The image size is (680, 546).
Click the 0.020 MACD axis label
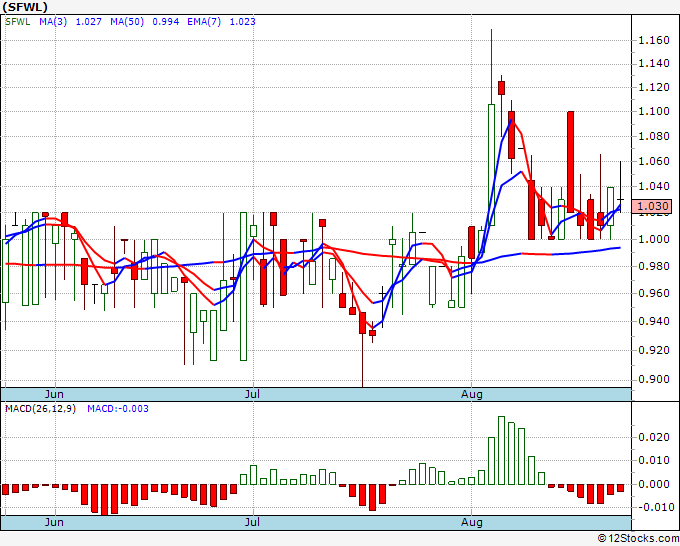[x=654, y=437]
